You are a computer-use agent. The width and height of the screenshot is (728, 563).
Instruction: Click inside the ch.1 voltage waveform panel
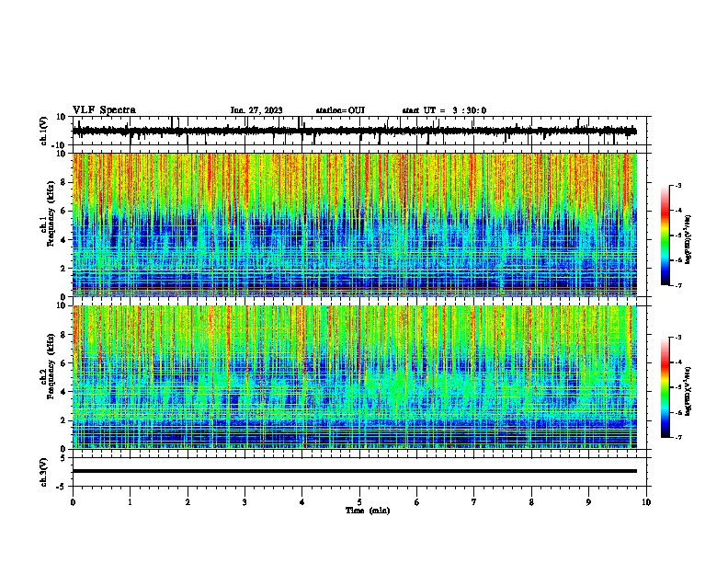click(361, 131)
